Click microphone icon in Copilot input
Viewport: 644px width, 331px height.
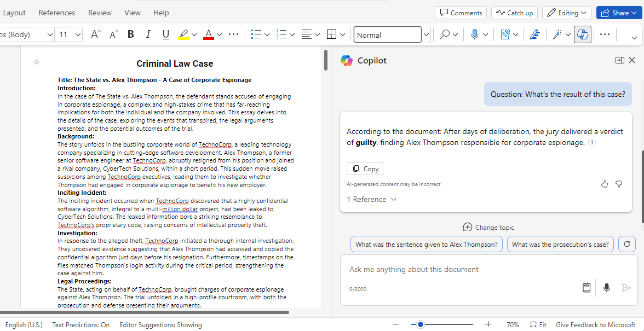607,288
